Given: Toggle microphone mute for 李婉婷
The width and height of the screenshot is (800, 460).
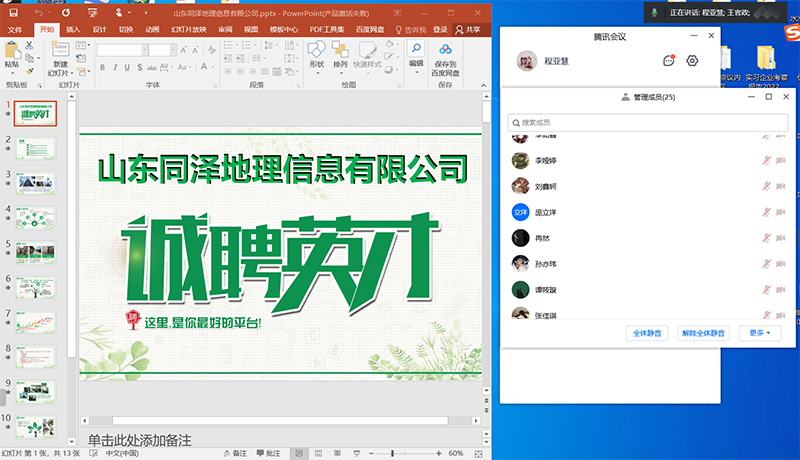Looking at the screenshot, I should coord(765,161).
